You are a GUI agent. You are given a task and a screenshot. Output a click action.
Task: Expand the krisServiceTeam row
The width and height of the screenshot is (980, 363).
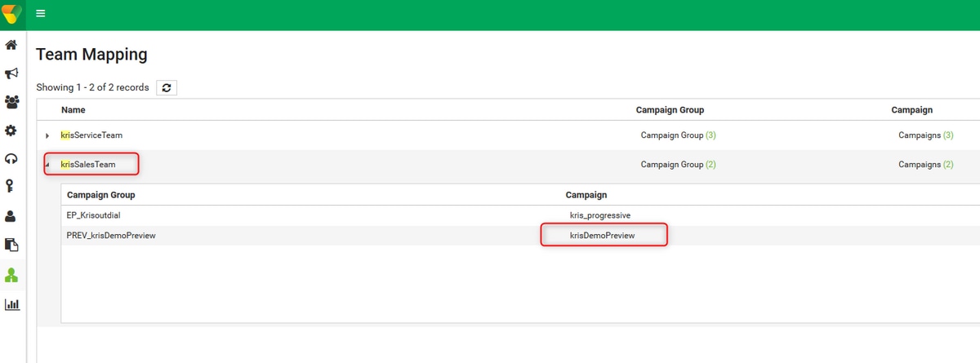coord(47,135)
